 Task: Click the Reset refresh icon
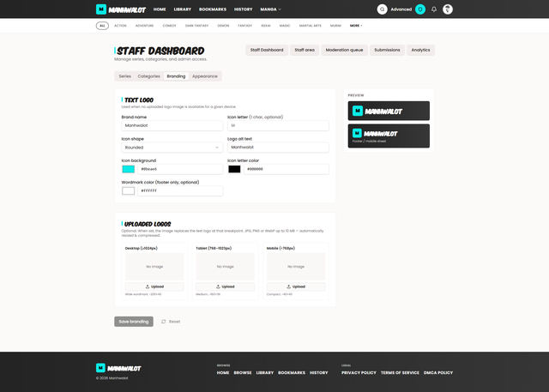tap(163, 322)
